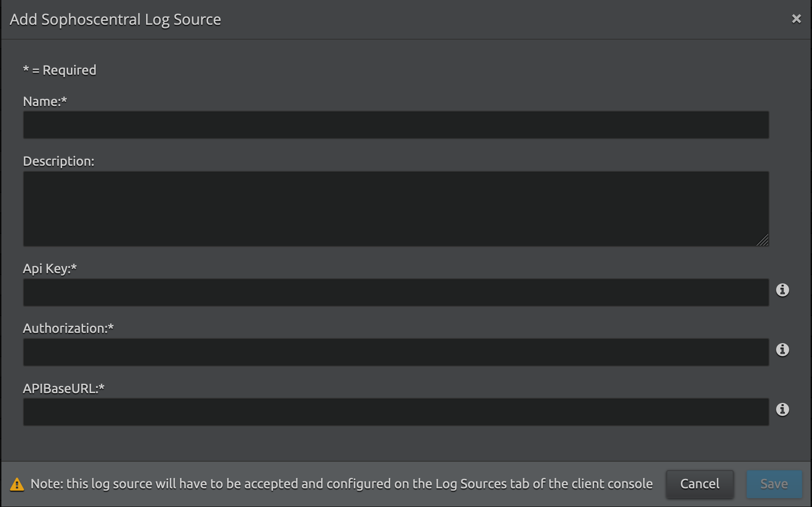The height and width of the screenshot is (507, 812).
Task: Click the "Api Key:*" label
Action: click(x=49, y=268)
